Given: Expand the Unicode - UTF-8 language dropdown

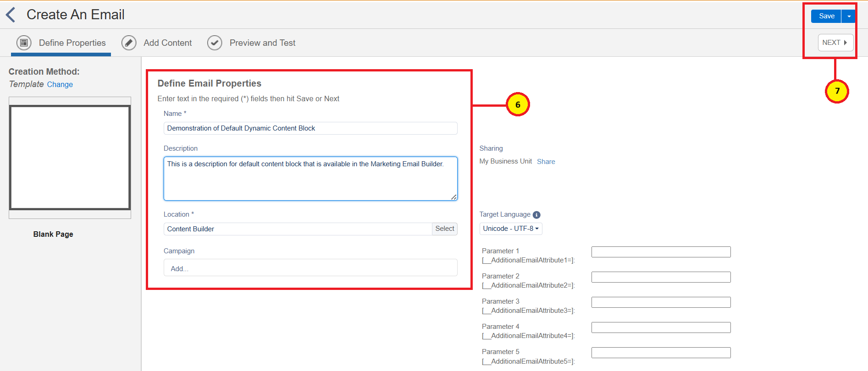Looking at the screenshot, I should point(510,229).
